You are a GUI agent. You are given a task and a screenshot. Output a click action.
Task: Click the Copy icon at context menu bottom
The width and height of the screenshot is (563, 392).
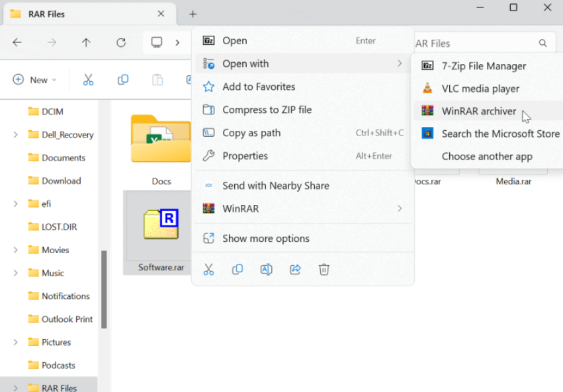tap(238, 269)
